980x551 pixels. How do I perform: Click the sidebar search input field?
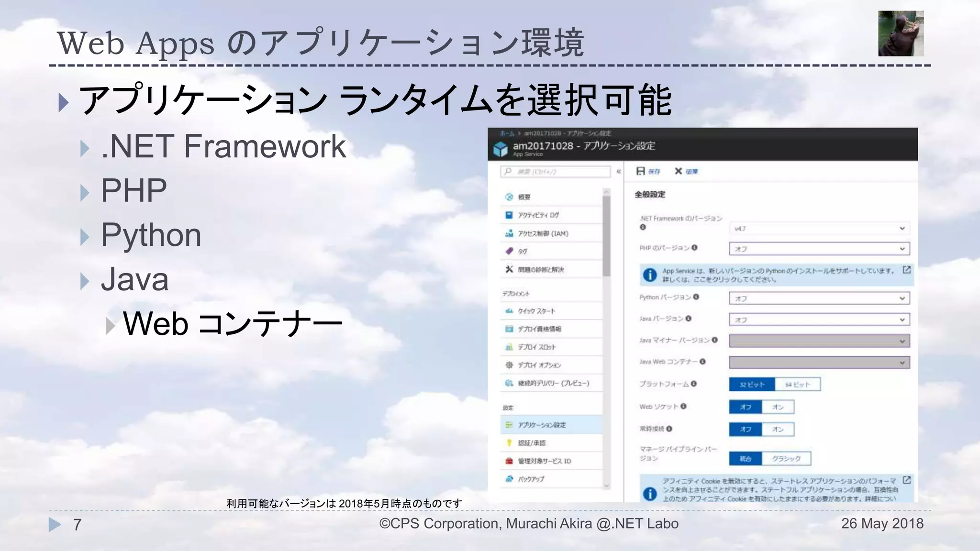click(556, 172)
